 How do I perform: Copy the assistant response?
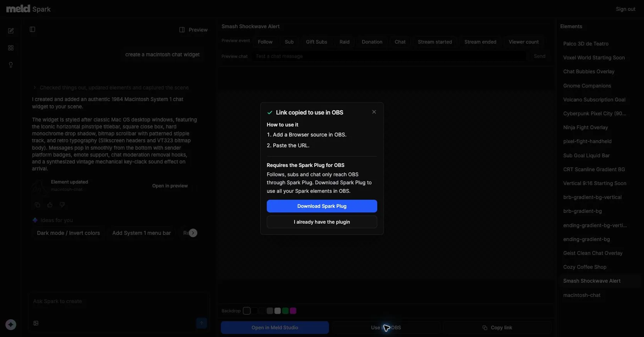(37, 205)
